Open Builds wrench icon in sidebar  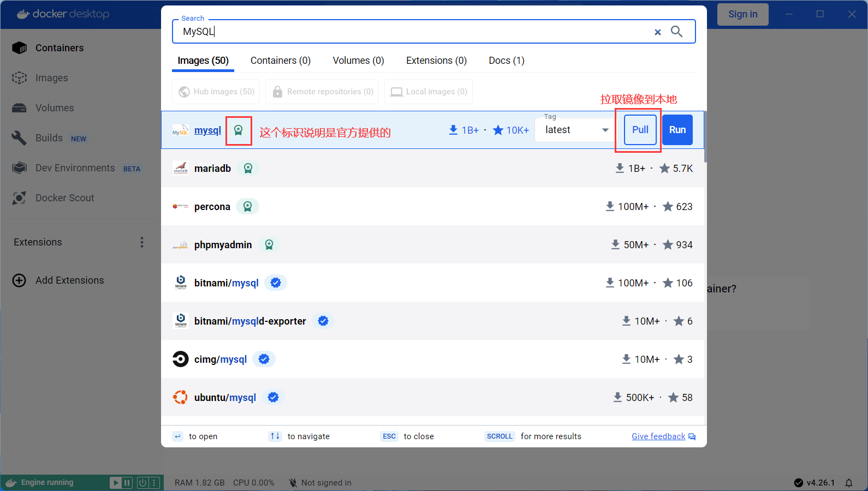[x=19, y=138]
